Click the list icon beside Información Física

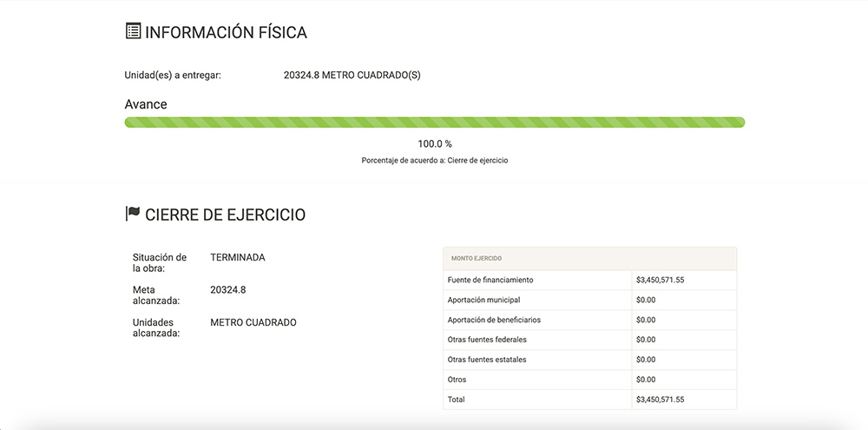pos(133,32)
